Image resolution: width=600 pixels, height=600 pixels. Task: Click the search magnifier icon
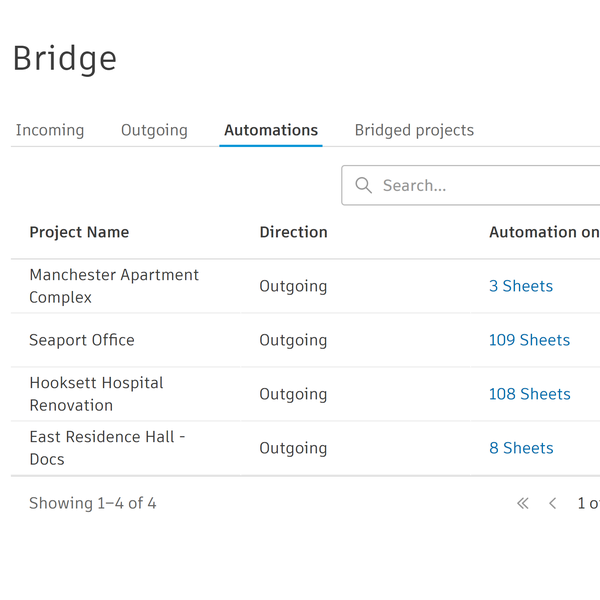(364, 186)
